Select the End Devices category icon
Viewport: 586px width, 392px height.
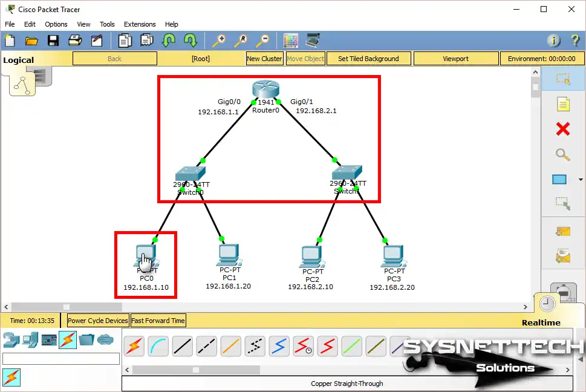30,340
